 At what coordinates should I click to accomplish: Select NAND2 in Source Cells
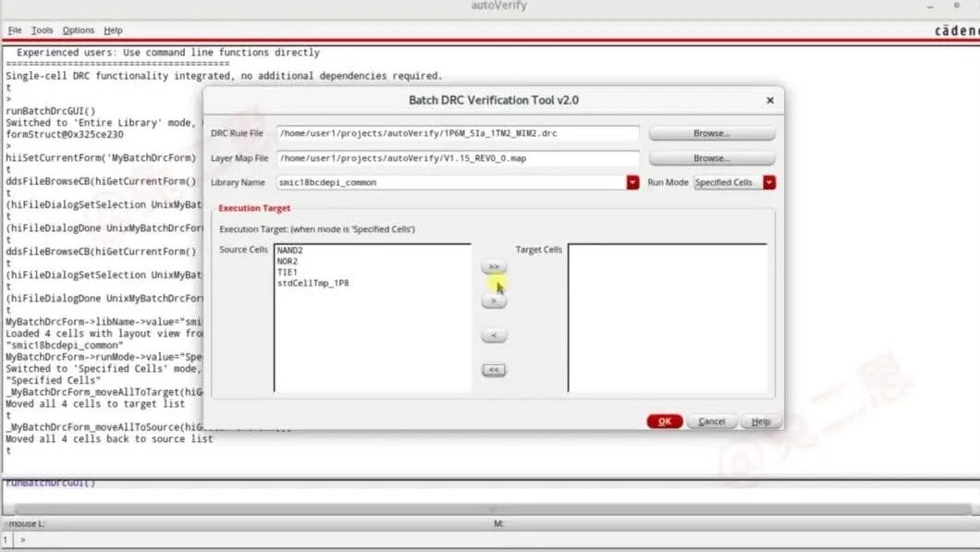(290, 250)
